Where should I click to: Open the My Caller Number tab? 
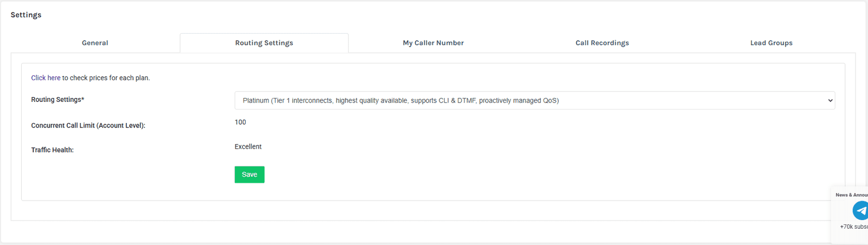433,43
